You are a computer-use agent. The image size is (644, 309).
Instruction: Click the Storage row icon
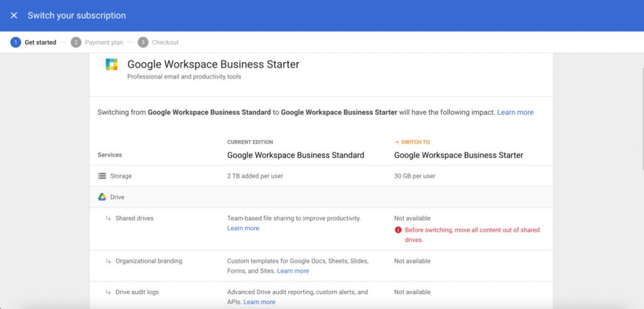pos(102,176)
